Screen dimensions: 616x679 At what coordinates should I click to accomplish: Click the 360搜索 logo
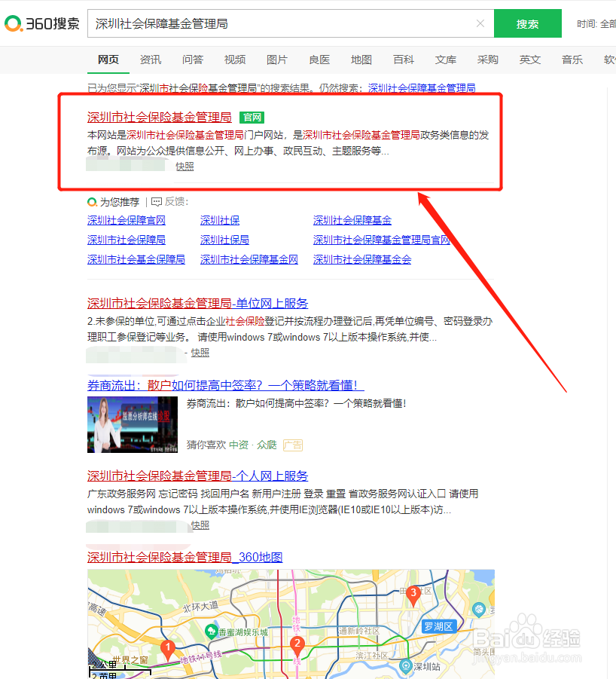point(42,23)
